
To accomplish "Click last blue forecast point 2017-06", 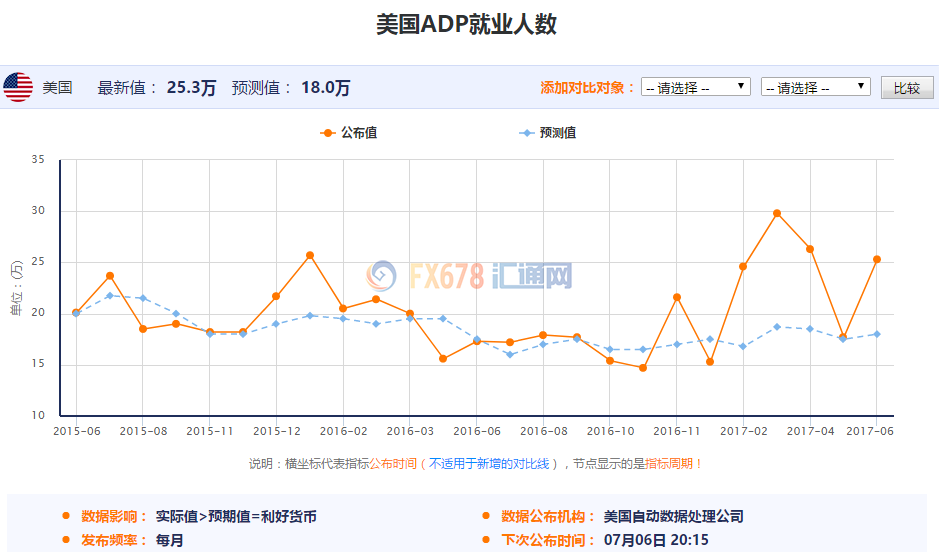I will point(877,334).
